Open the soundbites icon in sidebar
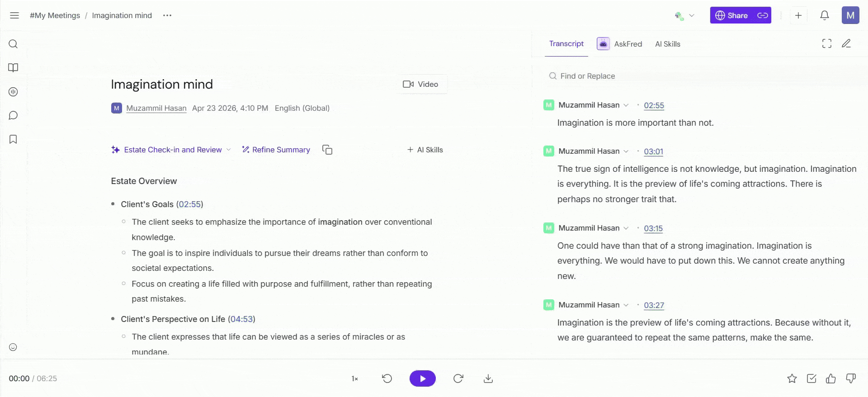Screen dimensions: 868x397 tap(13, 92)
